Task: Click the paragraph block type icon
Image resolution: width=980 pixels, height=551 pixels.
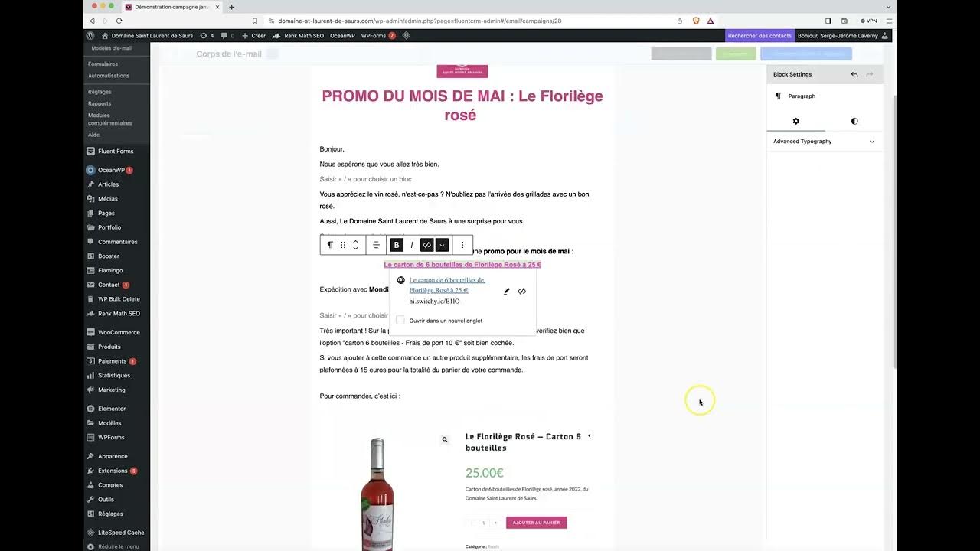Action: (330, 245)
